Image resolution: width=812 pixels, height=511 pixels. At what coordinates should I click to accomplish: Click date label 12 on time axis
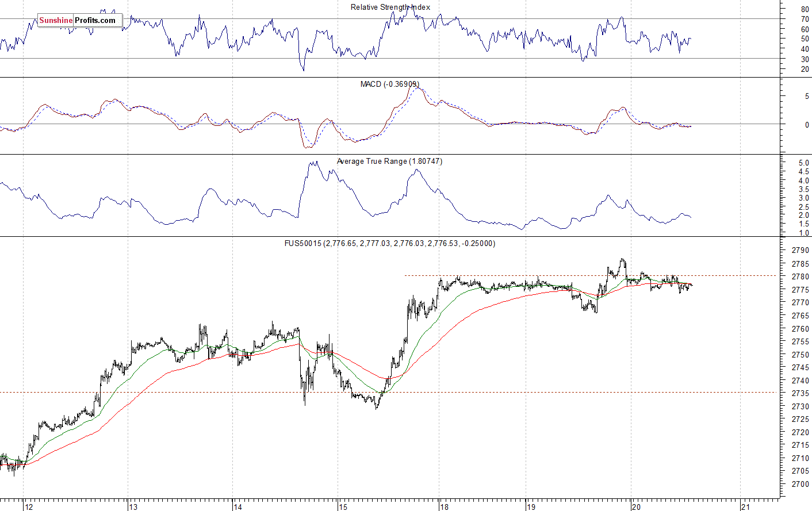coord(29,507)
